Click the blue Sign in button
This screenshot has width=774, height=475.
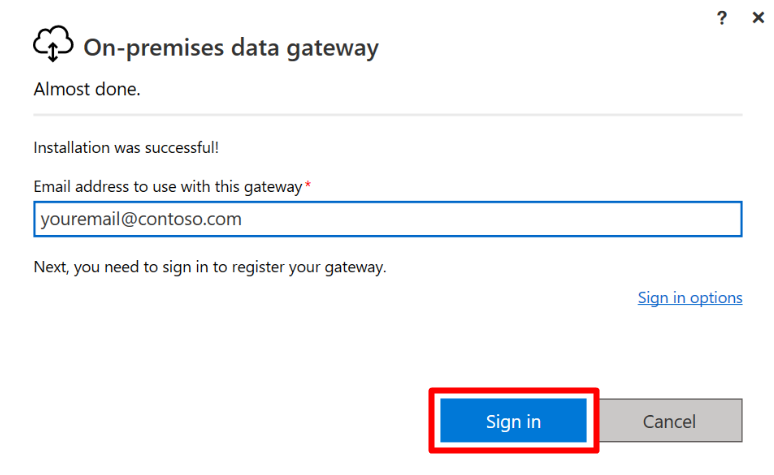[513, 421]
